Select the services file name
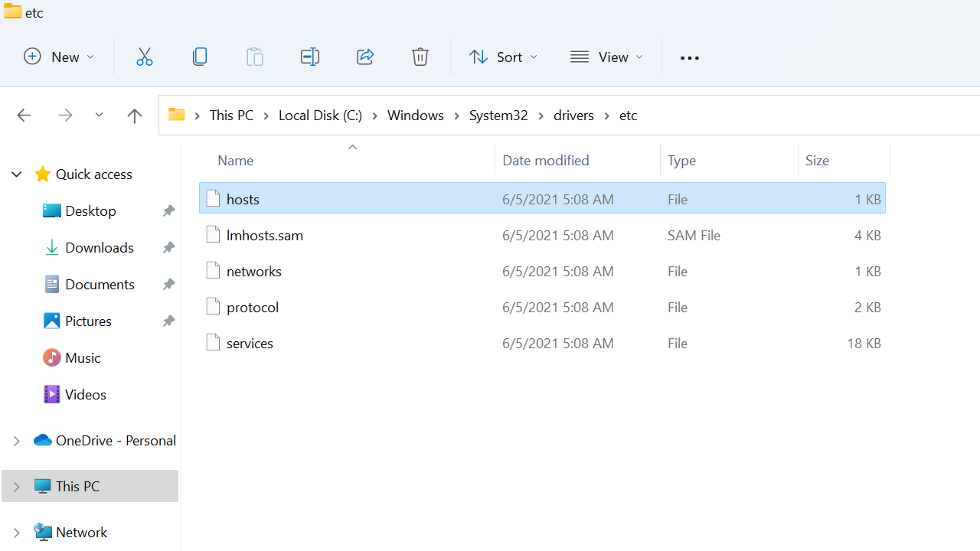Screen dimensions: 980x551 [x=250, y=343]
